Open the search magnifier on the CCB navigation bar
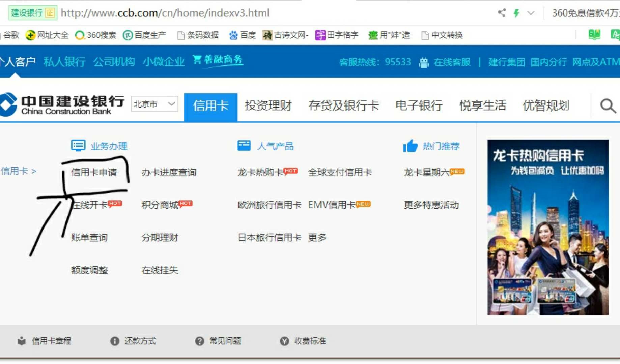Viewport: 620px width, 364px height. 607,105
